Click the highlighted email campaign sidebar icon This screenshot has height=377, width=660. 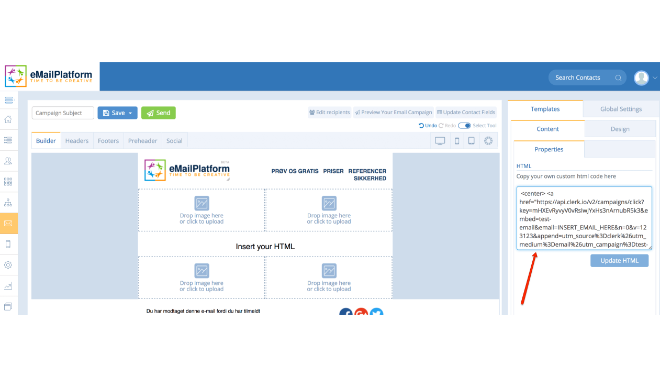click(8, 223)
